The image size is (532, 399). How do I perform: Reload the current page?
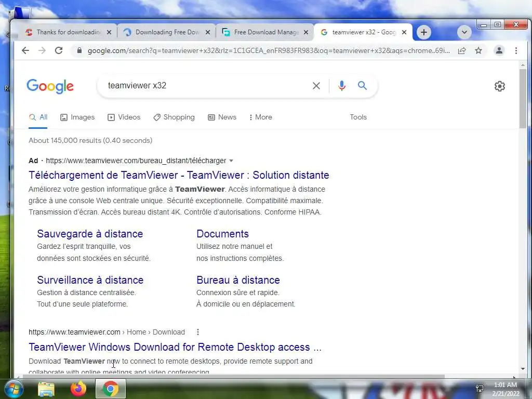point(59,50)
